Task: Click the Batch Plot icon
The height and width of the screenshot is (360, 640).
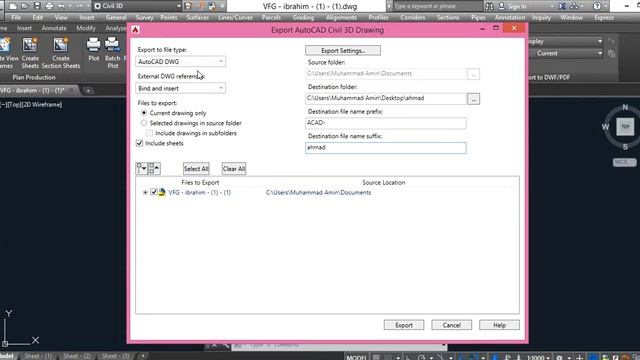Action: 112,44
